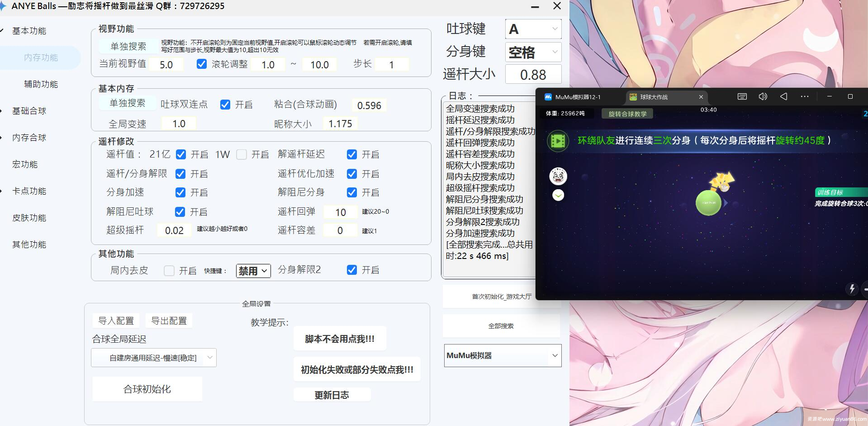Click the lightning boost icon in emulator corner
The width and height of the screenshot is (868, 426).
point(852,288)
